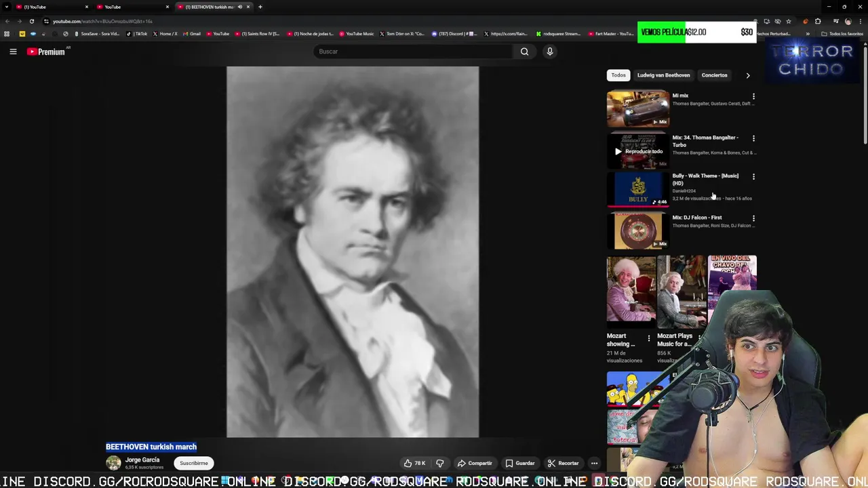Go to YouTube Premium home logo
The height and width of the screenshot is (488, 868).
(45, 52)
